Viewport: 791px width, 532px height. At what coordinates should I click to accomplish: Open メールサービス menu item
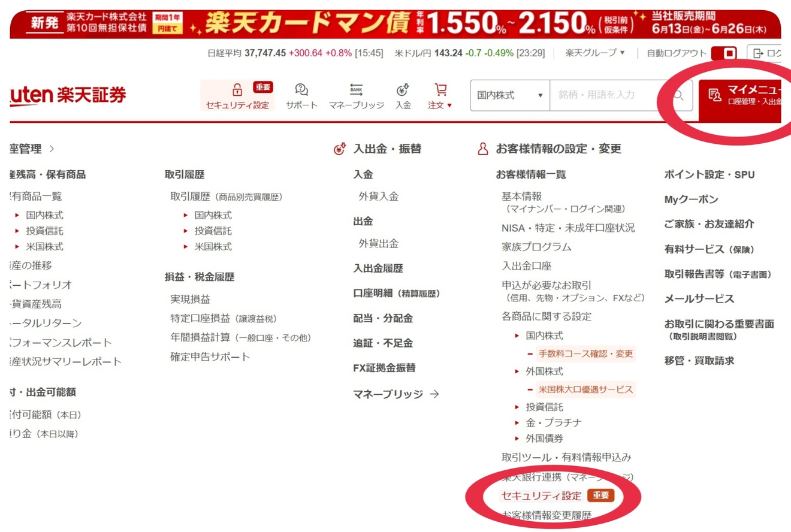tap(699, 298)
